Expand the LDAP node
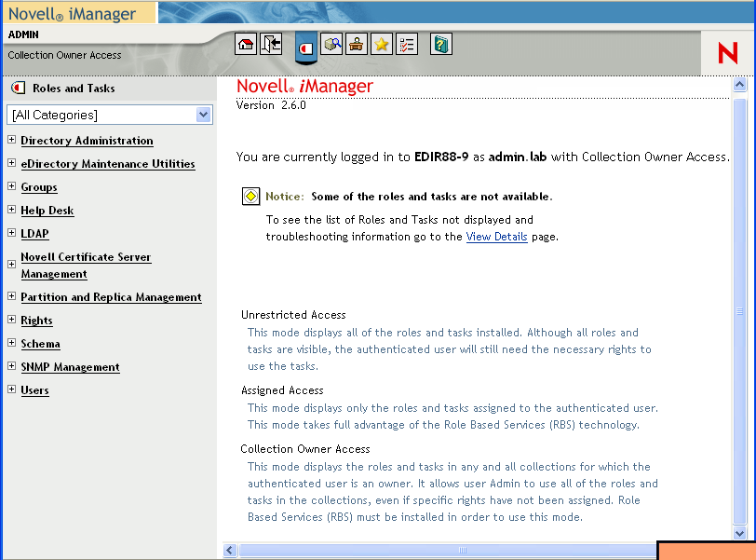The image size is (756, 560). pos(12,233)
